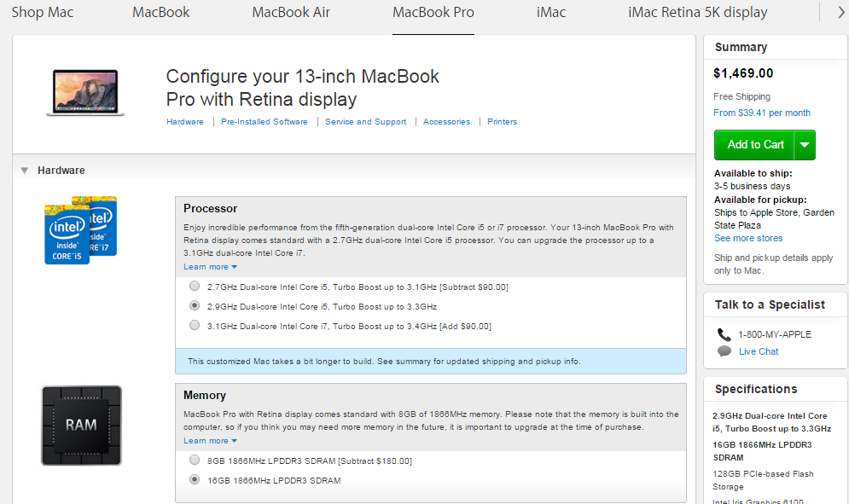Screen dimensions: 849x504
Task: Select the 3.1GHz Dual-core Intel Core i7 option
Action: (x=195, y=326)
